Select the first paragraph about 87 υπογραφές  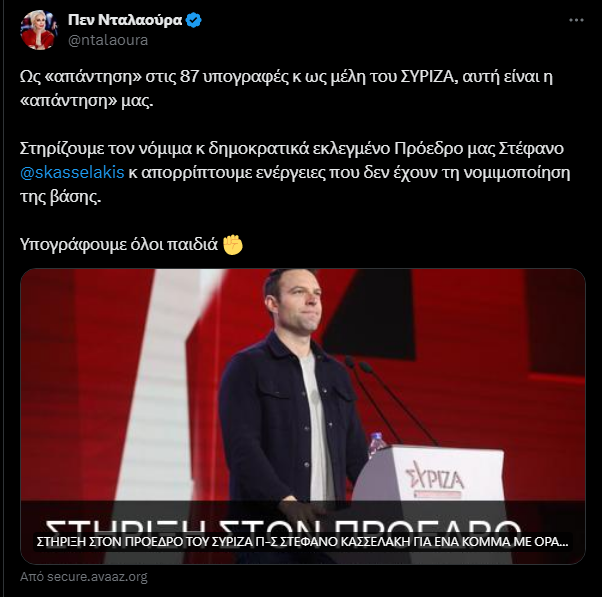[286, 89]
